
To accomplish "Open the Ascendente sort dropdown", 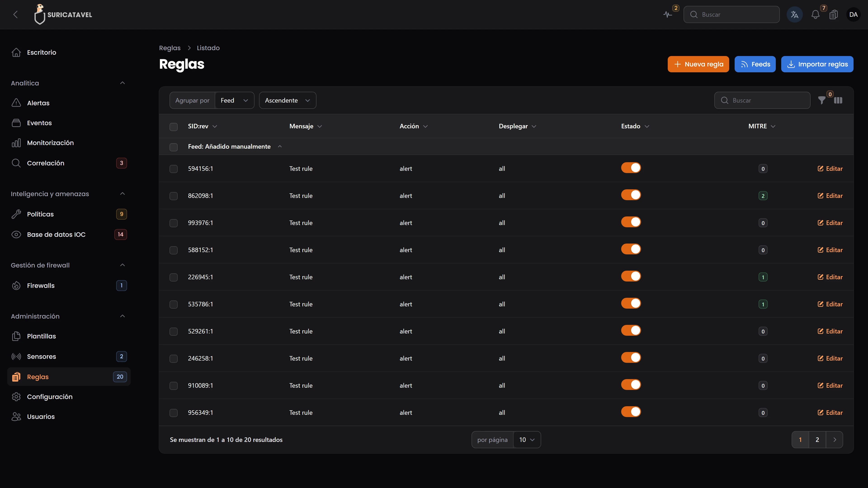I will [x=288, y=100].
